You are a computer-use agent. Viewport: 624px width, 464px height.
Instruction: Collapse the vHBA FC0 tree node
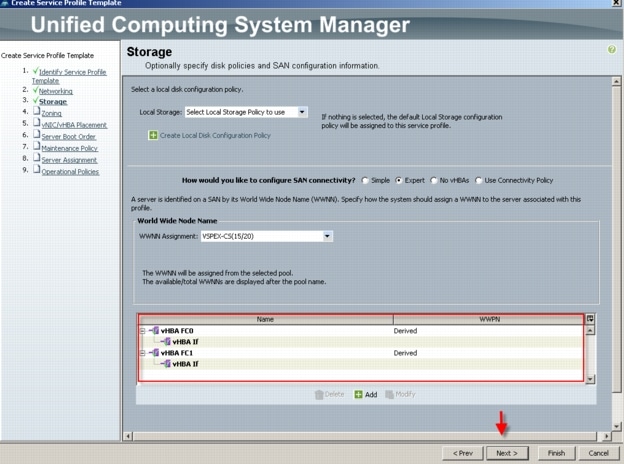142,331
